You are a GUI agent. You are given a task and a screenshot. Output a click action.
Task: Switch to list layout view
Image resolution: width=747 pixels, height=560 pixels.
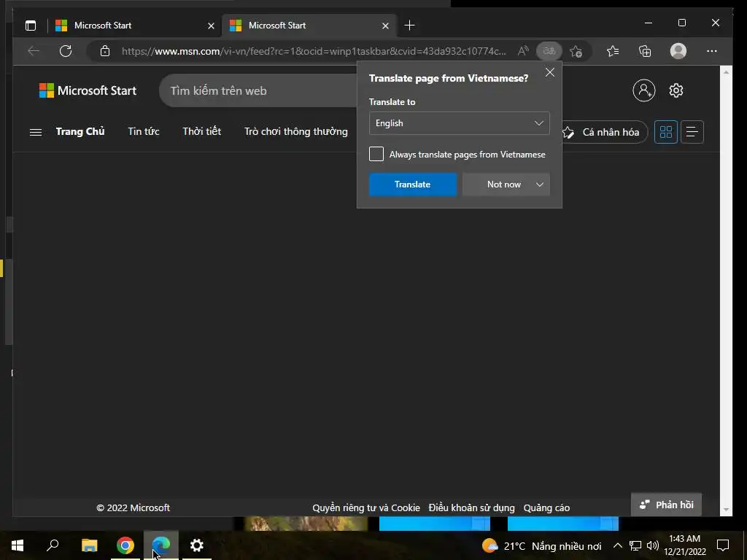(x=692, y=132)
